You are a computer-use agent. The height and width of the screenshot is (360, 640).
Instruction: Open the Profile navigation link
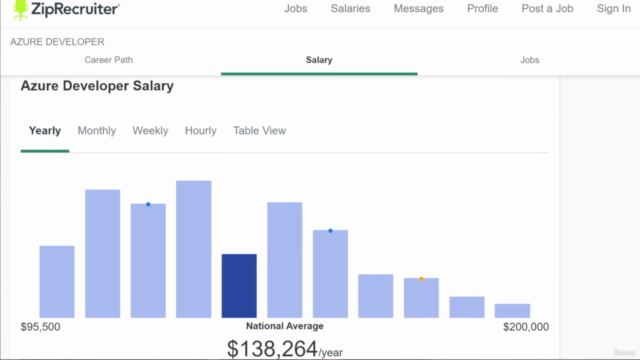482,9
